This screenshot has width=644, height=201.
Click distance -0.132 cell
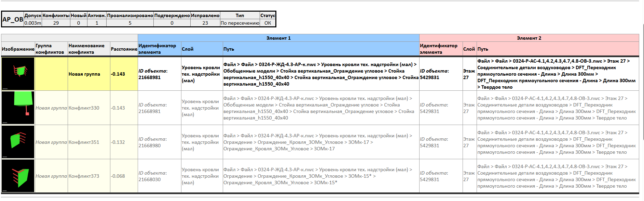[x=124, y=142]
